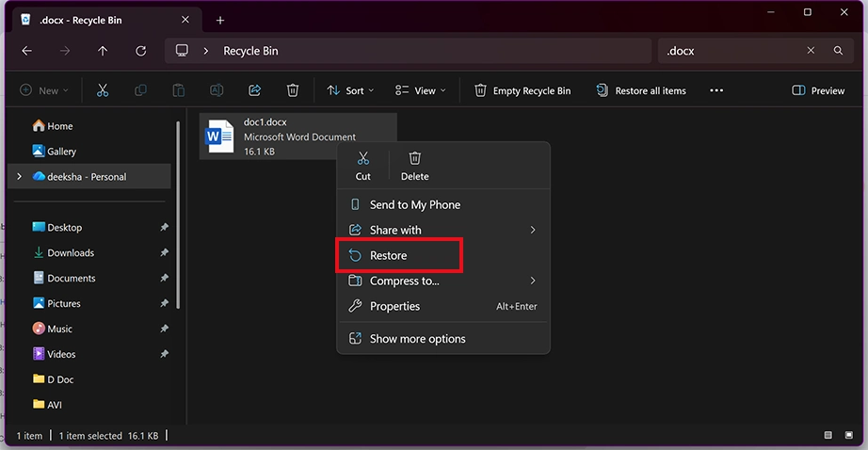
Task: Click the "1 item selected" status text
Action: pyautogui.click(x=90, y=436)
